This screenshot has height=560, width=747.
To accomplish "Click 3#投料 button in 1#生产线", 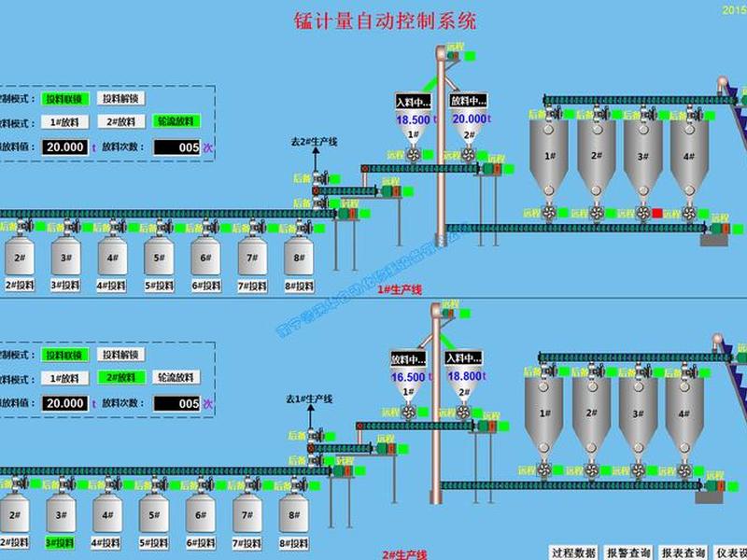I will (65, 286).
